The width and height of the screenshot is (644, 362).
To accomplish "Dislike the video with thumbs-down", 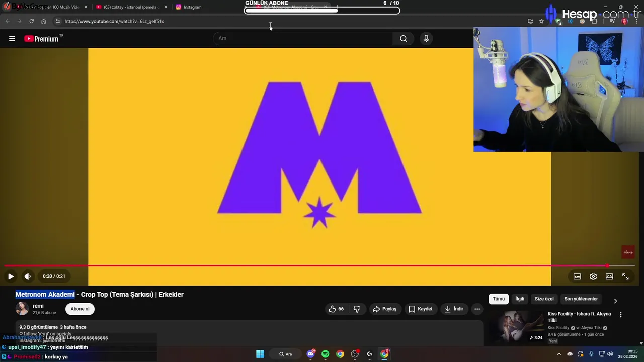I will point(357,309).
